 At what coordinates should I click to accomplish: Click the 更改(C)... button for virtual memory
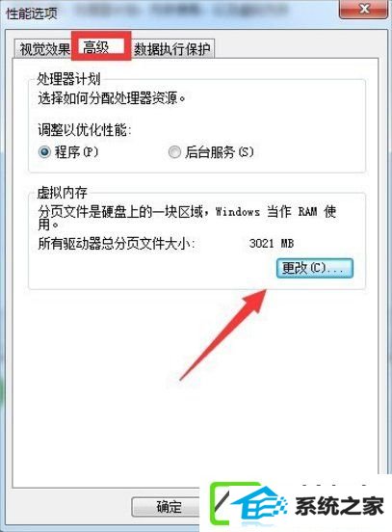[x=314, y=268]
